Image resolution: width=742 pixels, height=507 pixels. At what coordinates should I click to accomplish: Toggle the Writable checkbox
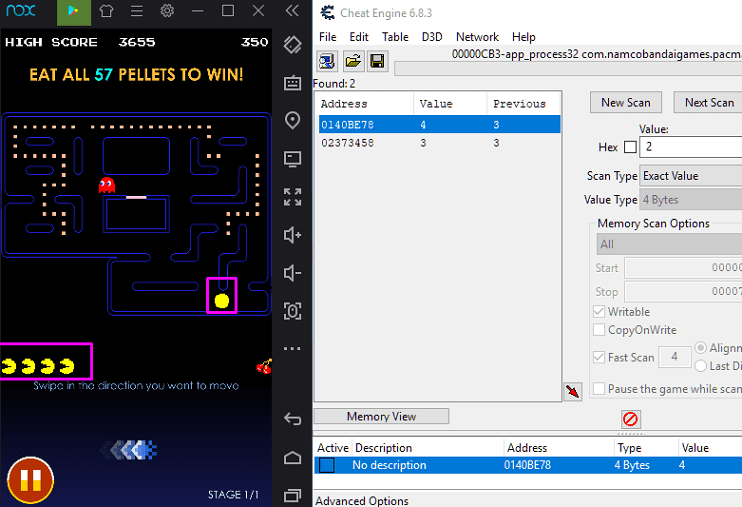click(x=599, y=311)
